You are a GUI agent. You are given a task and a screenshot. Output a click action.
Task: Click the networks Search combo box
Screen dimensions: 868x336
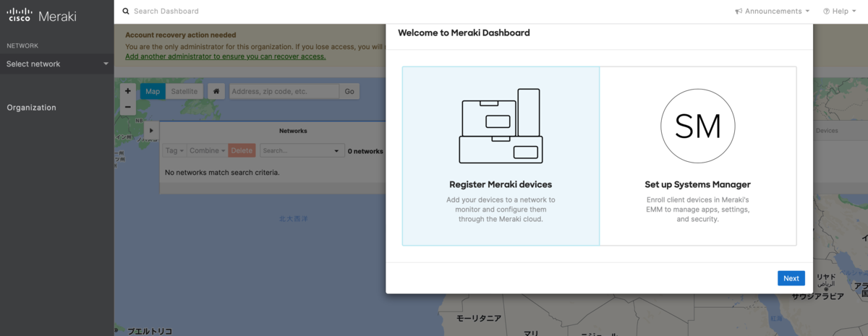pyautogui.click(x=301, y=151)
